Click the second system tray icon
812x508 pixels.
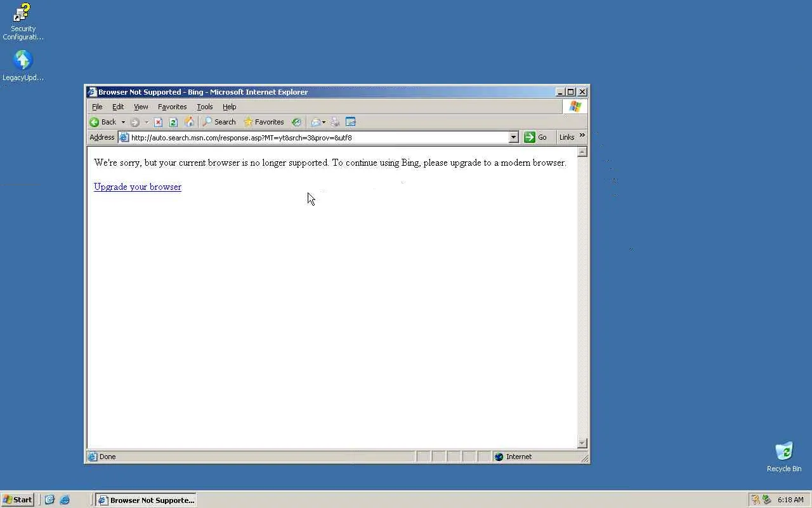point(767,500)
